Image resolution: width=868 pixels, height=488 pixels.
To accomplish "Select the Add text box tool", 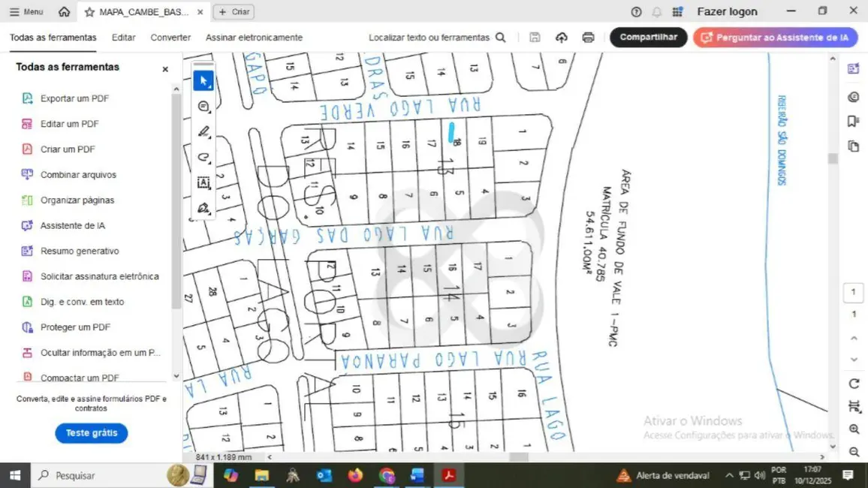I will 203,182.
